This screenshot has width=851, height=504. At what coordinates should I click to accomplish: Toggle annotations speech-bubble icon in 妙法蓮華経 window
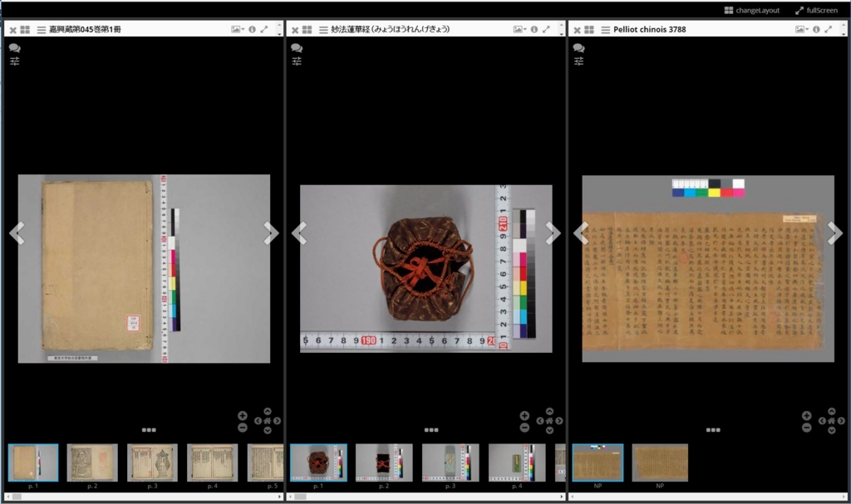297,47
